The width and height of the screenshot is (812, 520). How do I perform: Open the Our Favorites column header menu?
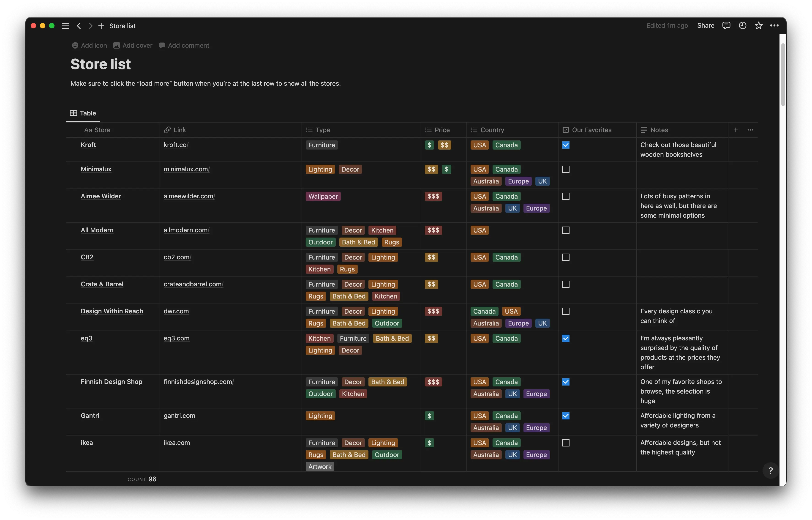597,130
